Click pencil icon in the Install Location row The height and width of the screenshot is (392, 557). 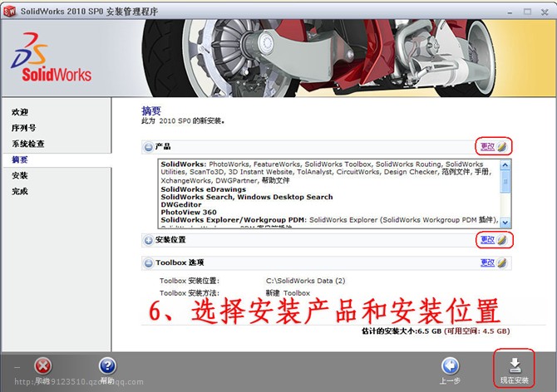coord(501,240)
